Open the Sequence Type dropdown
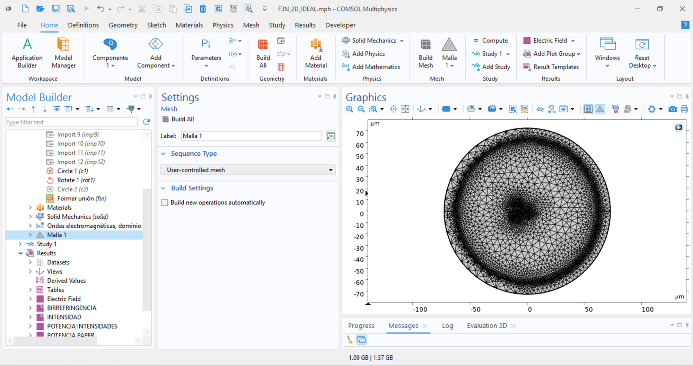Screen dimensions: 693x366 click(x=248, y=170)
